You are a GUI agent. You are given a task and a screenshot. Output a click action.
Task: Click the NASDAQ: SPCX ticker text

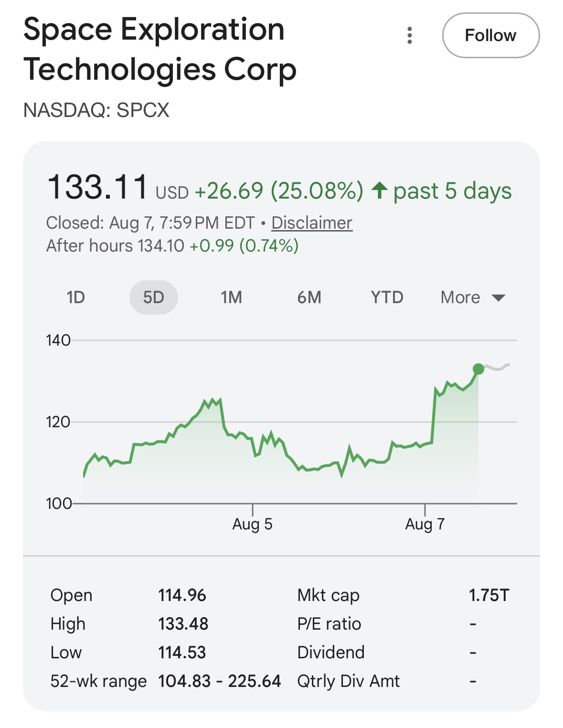(x=96, y=110)
